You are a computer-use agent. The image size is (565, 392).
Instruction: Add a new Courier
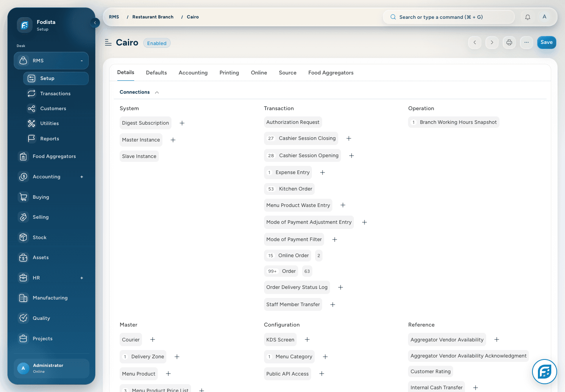tap(153, 339)
